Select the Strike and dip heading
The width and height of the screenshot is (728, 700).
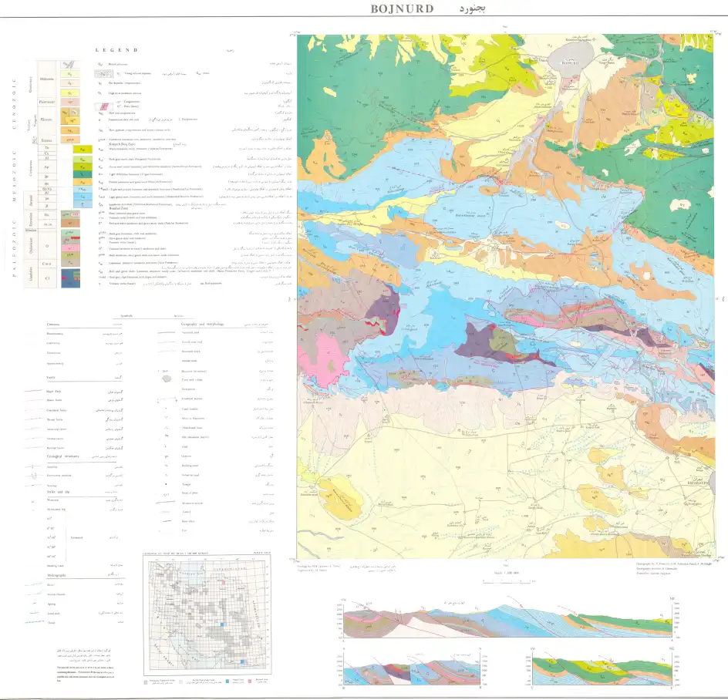(x=58, y=492)
